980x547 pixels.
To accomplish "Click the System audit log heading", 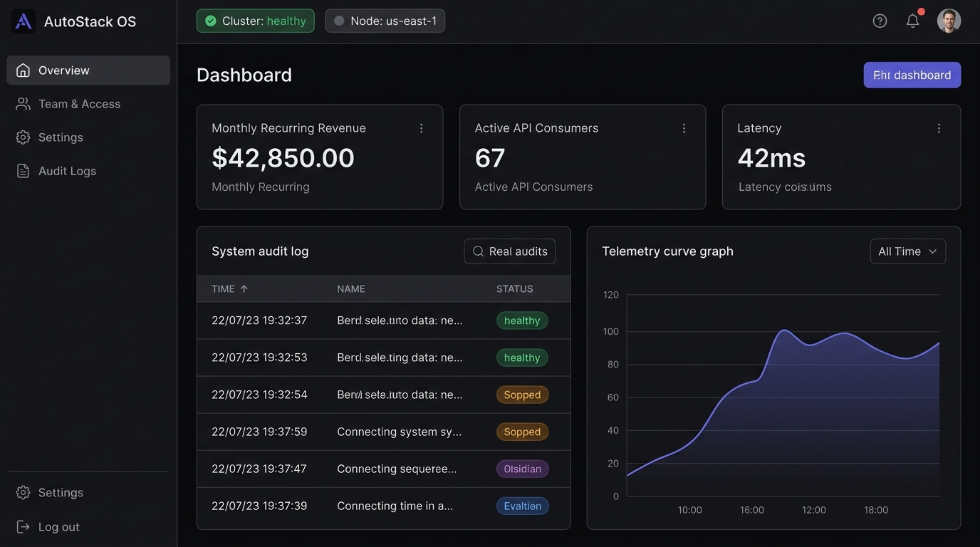I will (260, 251).
